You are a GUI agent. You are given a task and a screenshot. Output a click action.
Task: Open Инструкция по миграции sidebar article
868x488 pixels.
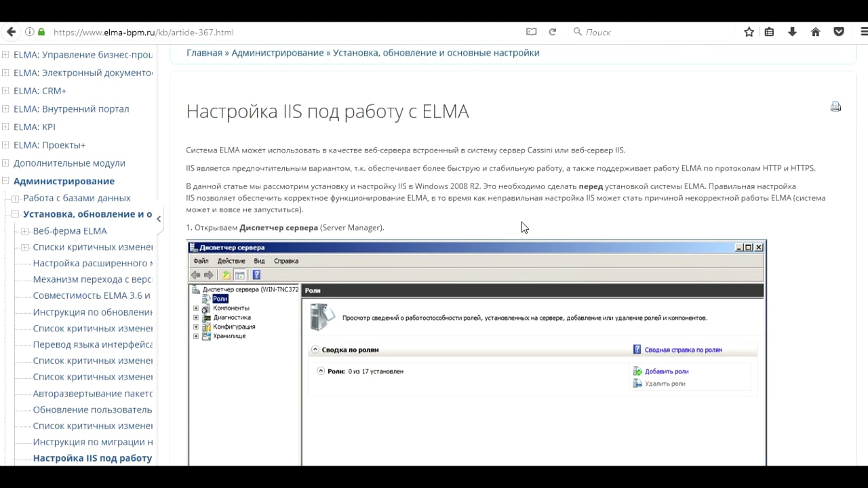[93, 442]
